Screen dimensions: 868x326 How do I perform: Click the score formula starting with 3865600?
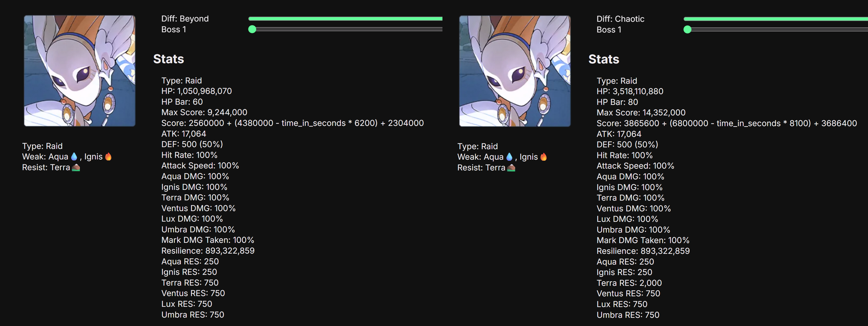tap(727, 123)
